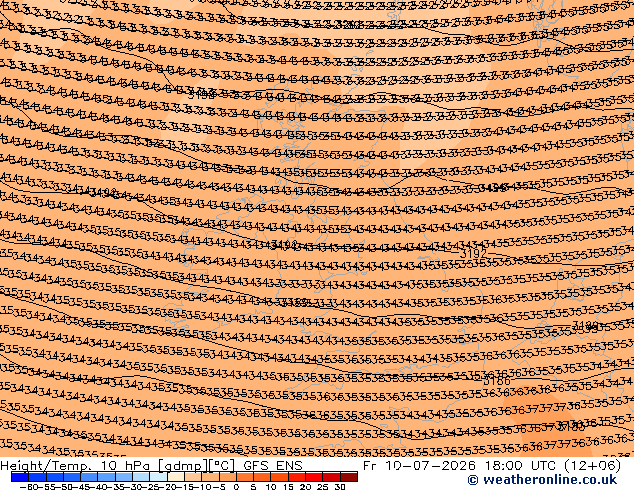Click the 'GFS ENS' model label
Viewport: 634px width, 490px height.
point(273,466)
